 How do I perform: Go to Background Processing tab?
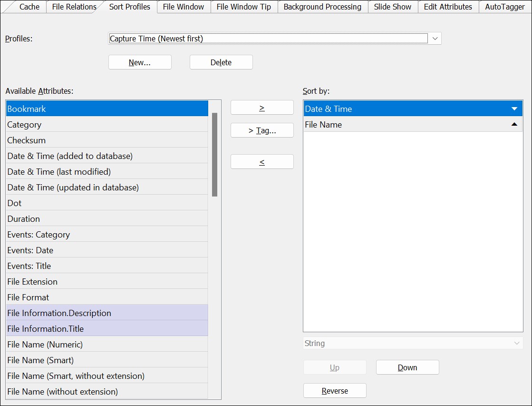tap(322, 7)
